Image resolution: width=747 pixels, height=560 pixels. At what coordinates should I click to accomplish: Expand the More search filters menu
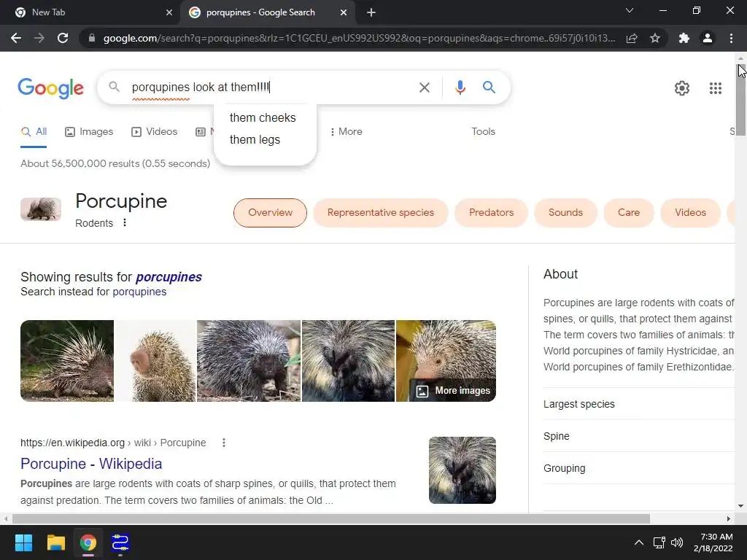pyautogui.click(x=346, y=131)
